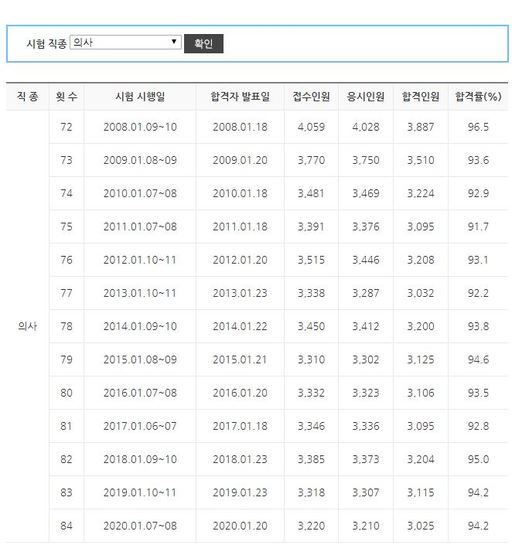Click pass rate 92.9
Image resolution: width=512 pixels, height=545 pixels.
click(478, 193)
